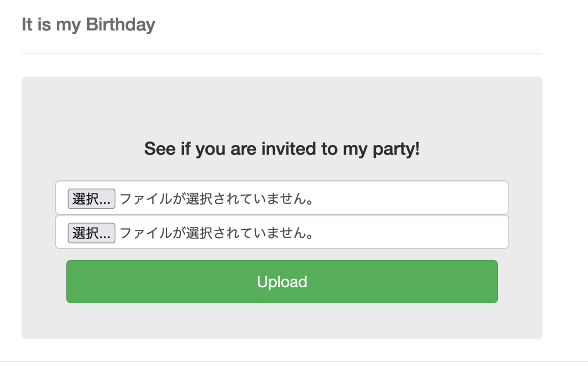Click the 'It is my Birthday' title
This screenshot has height=366, width=588.
tap(88, 24)
